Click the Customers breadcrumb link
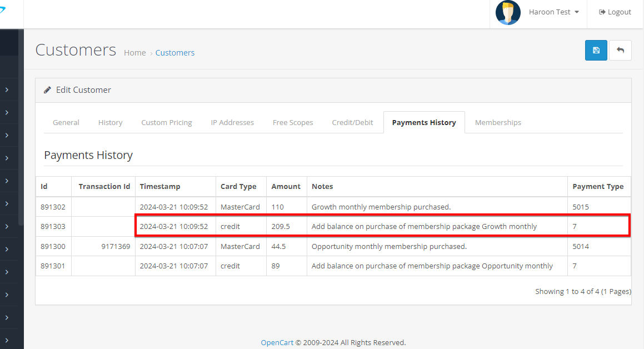The height and width of the screenshot is (349, 644). 175,53
